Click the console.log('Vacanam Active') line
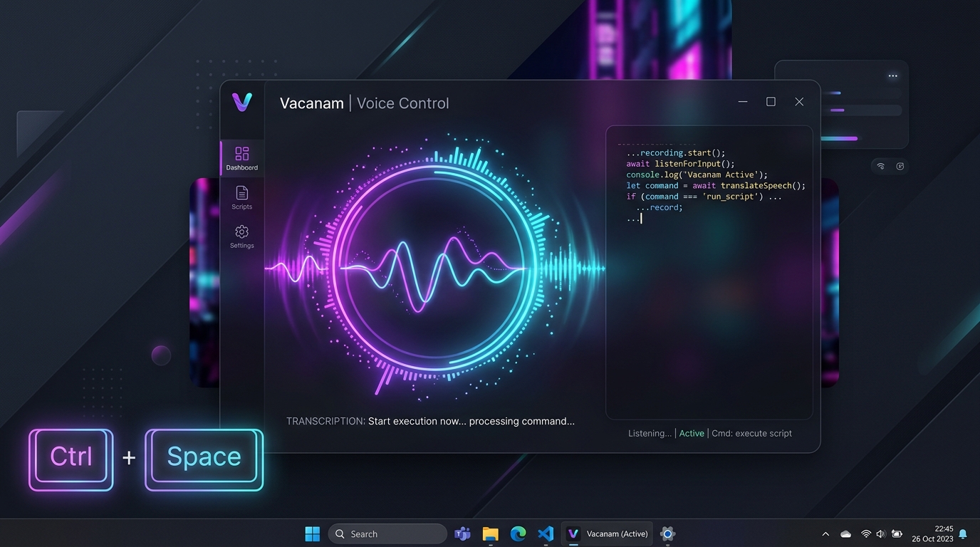This screenshot has height=547, width=980. [697, 174]
